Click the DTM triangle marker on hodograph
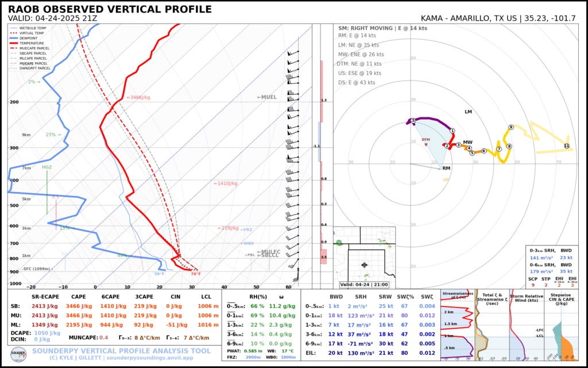The width and height of the screenshot is (588, 368). (425, 144)
